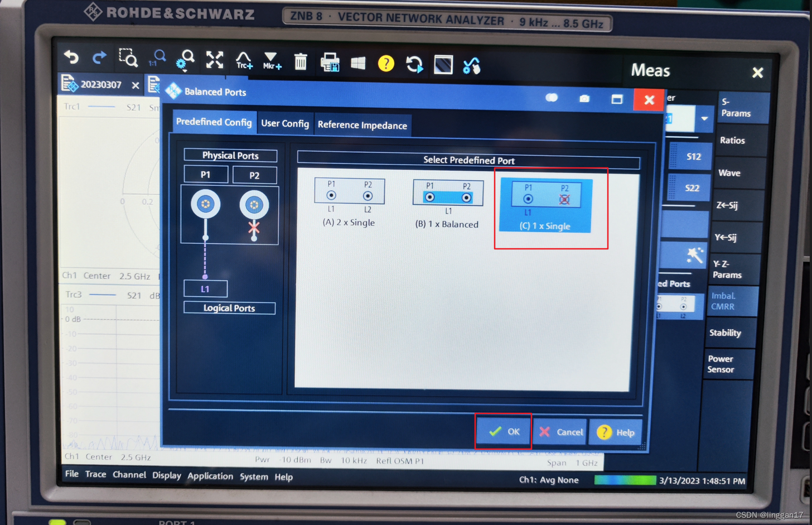The image size is (812, 525).
Task: Select the Zoom Select tool icon
Action: [128, 57]
